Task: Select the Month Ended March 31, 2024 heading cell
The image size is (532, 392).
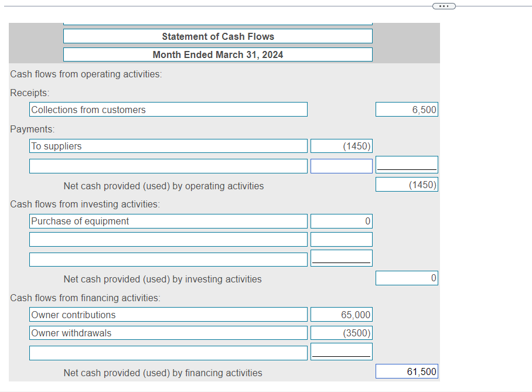Action: click(217, 54)
